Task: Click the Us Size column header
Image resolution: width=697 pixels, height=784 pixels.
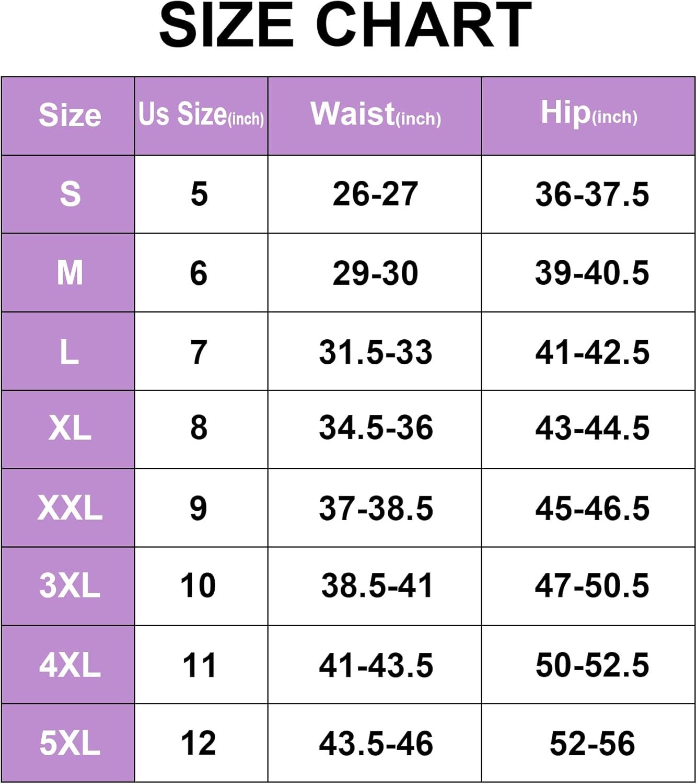Action: click(201, 116)
